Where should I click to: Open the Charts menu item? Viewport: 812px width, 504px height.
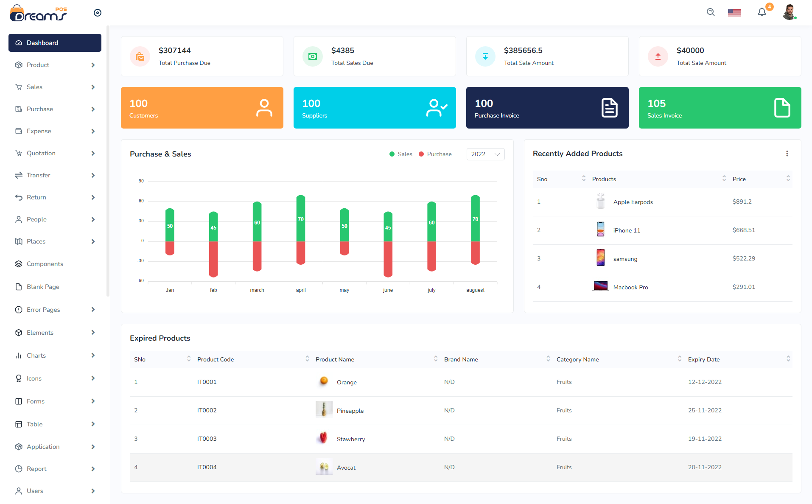pos(55,356)
